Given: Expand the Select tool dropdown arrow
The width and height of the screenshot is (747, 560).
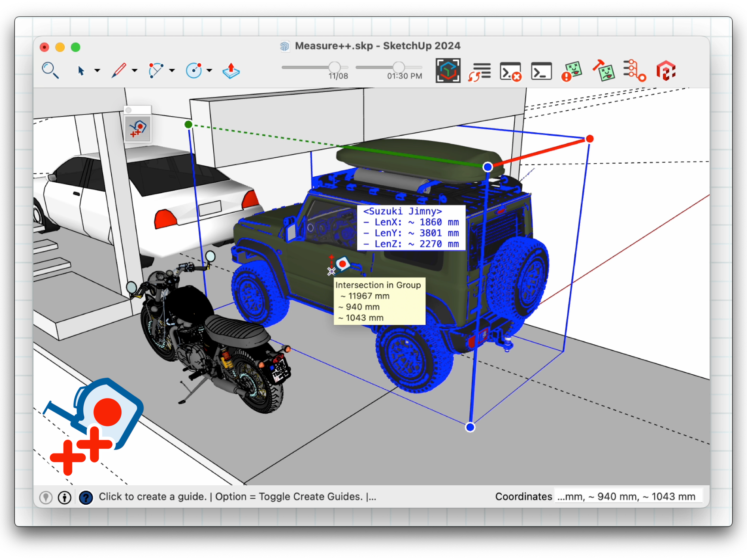Looking at the screenshot, I should (x=97, y=70).
